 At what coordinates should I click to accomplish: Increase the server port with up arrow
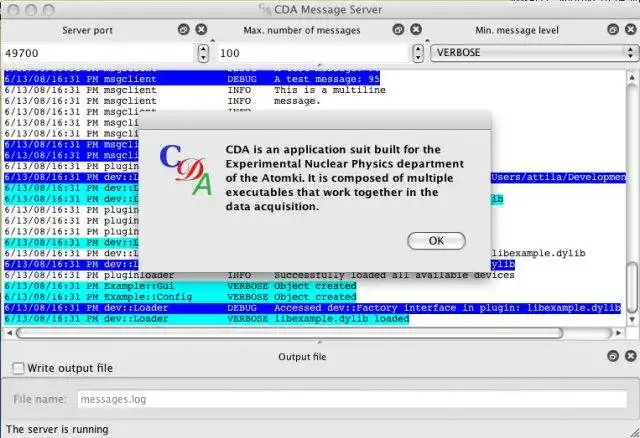203,49
